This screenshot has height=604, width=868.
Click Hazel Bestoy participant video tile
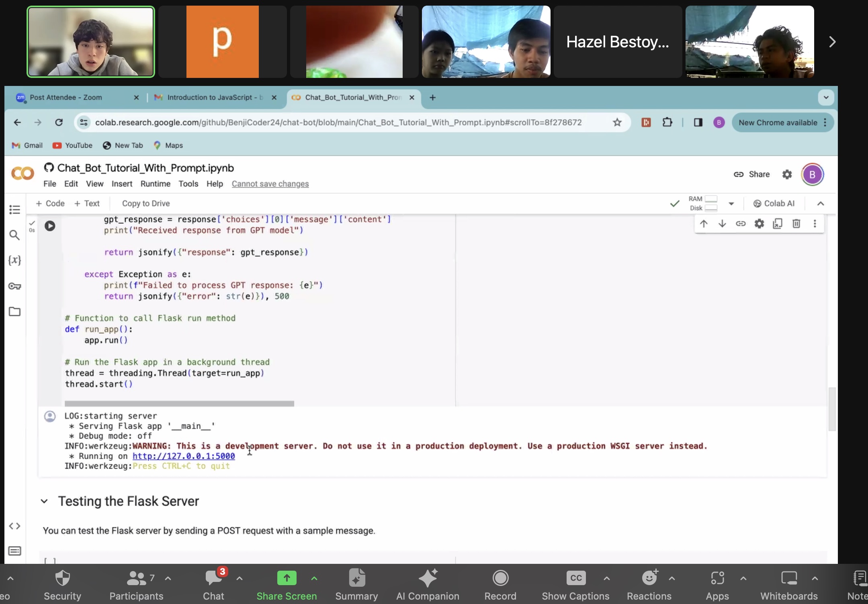click(618, 42)
